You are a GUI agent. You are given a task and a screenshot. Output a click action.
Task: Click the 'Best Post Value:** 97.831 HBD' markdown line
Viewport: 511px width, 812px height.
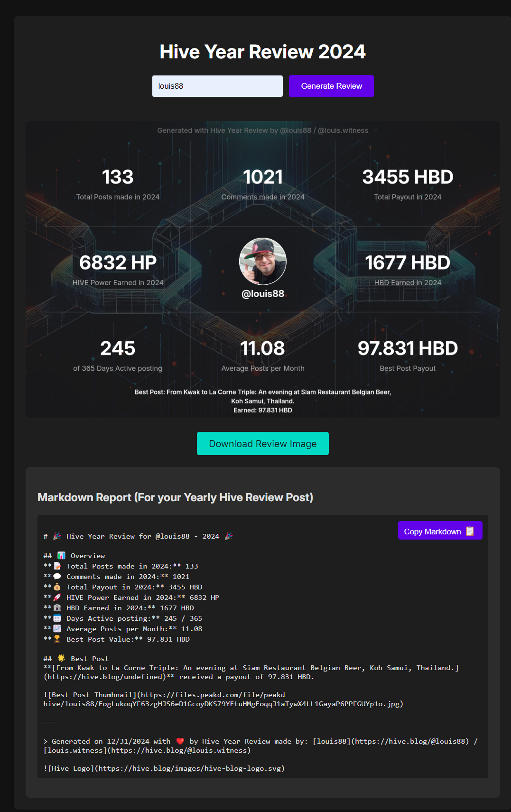[117, 639]
